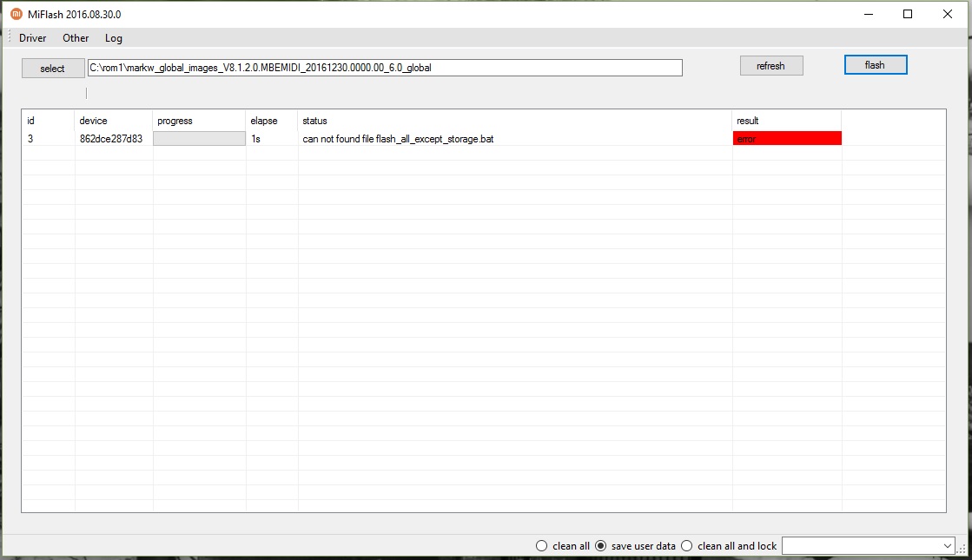This screenshot has width=972, height=560.
Task: Select the clean all and lock option
Action: click(729, 546)
